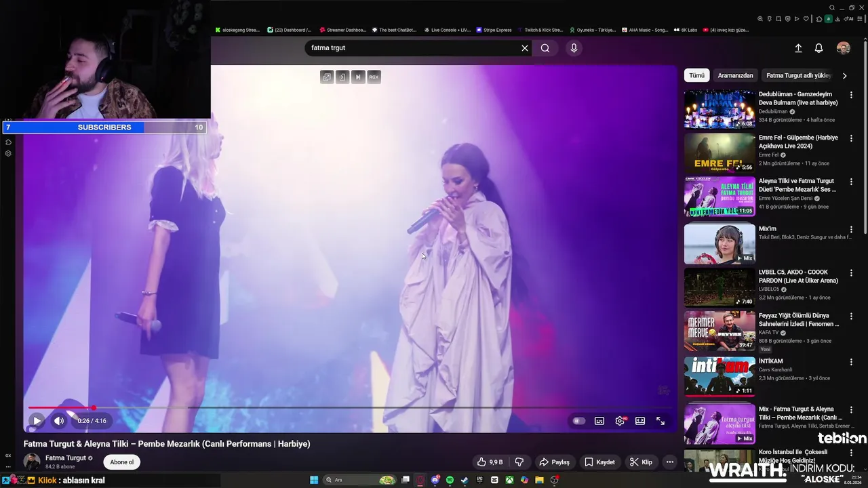This screenshot has height=488, width=868.
Task: Open the player settings gear
Action: [x=620, y=421]
